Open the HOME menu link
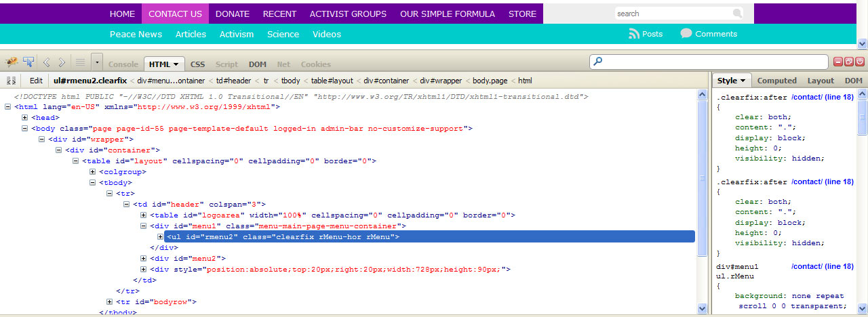The height and width of the screenshot is (317, 868). (x=122, y=14)
